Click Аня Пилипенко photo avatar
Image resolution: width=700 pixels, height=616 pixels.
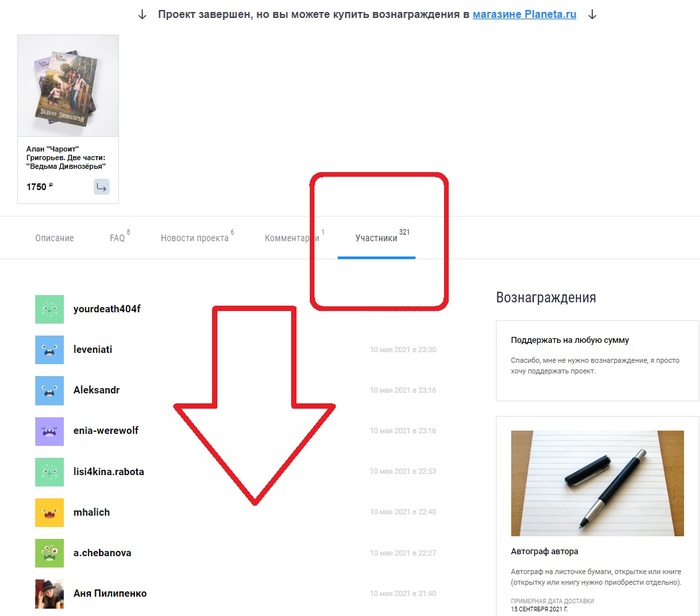(50, 594)
